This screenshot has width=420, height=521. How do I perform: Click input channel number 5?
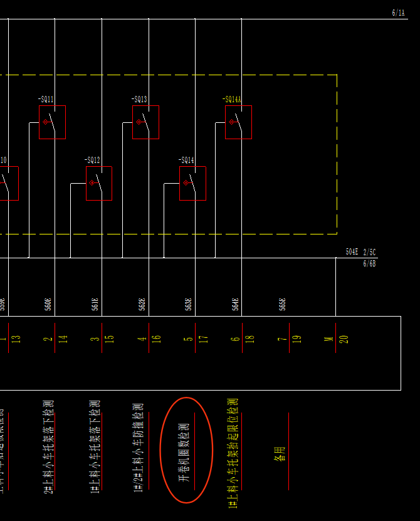click(x=188, y=339)
